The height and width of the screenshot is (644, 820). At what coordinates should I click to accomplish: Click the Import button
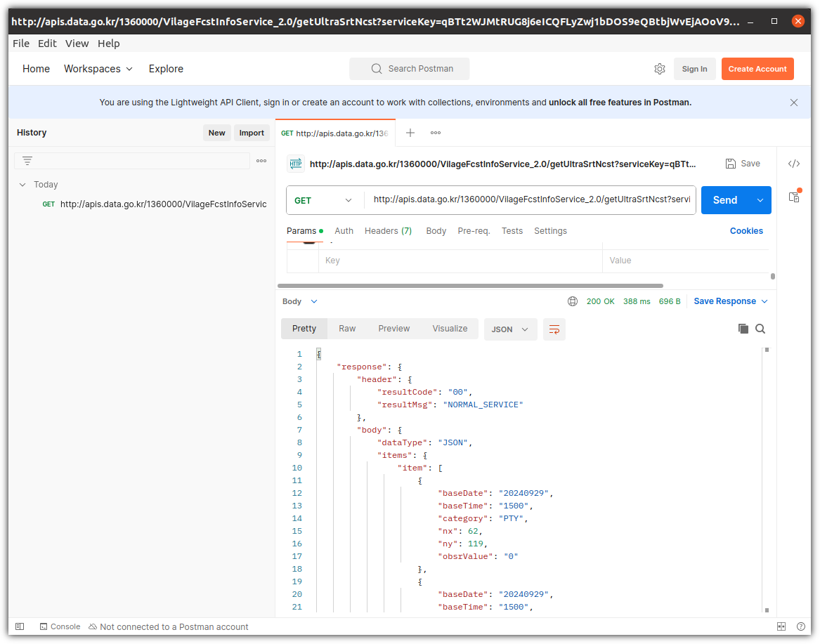point(252,133)
